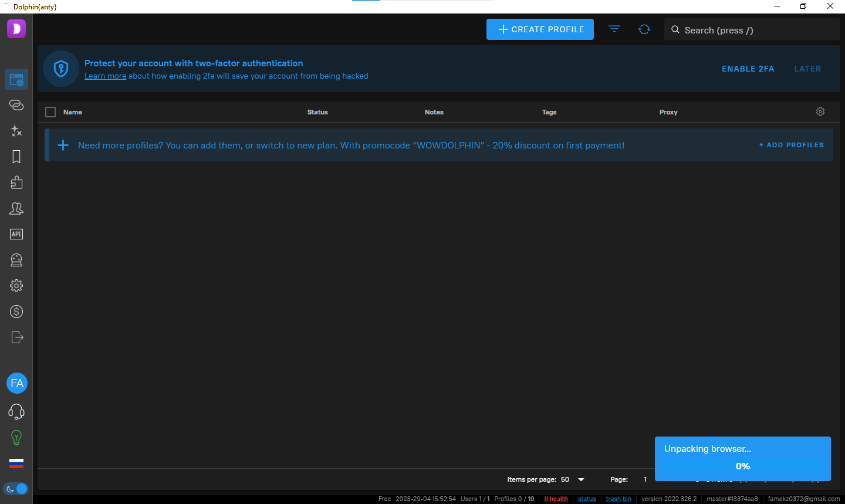Viewport: 845px width, 504px height.
Task: Tick the select-all checkbox beside Name
Action: pyautogui.click(x=50, y=112)
